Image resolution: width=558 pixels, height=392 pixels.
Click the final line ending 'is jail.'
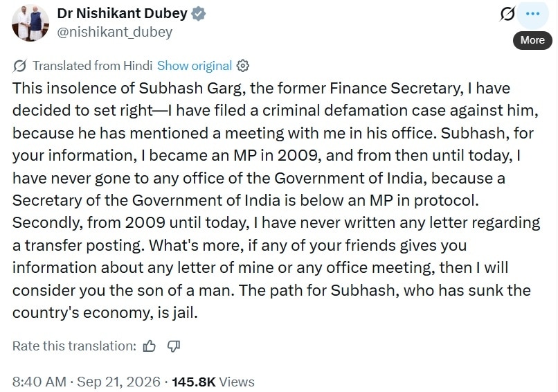click(x=105, y=313)
